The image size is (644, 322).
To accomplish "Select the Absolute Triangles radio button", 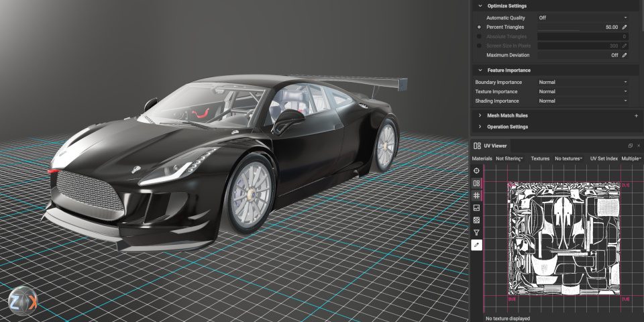I will pos(479,36).
